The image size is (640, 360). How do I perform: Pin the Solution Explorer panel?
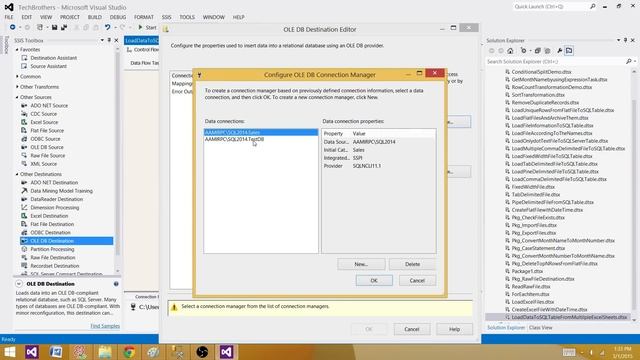click(x=625, y=40)
